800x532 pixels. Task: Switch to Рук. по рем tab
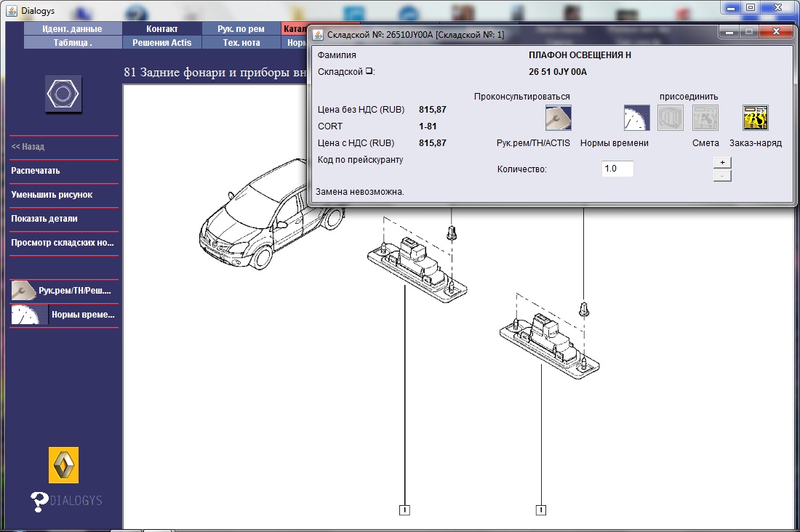pyautogui.click(x=241, y=28)
